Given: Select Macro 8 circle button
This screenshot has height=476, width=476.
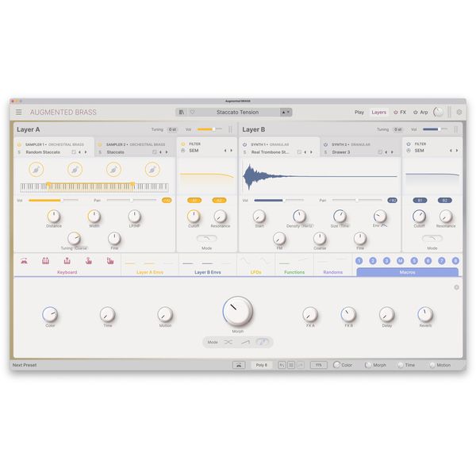Looking at the screenshot, I should [455, 261].
